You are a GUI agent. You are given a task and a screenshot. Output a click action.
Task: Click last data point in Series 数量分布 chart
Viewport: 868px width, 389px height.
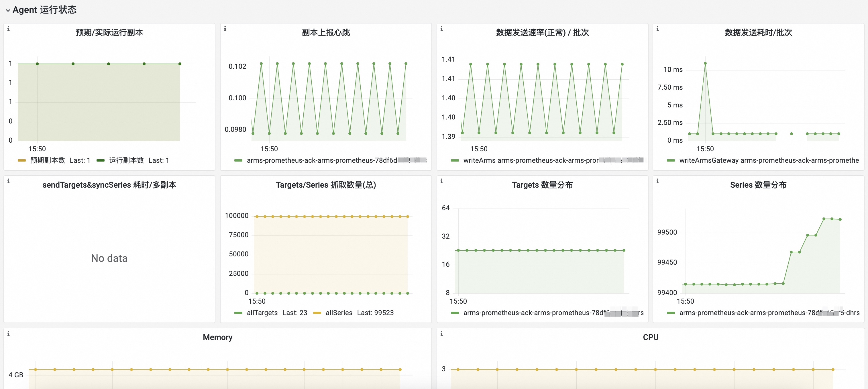[840, 219]
